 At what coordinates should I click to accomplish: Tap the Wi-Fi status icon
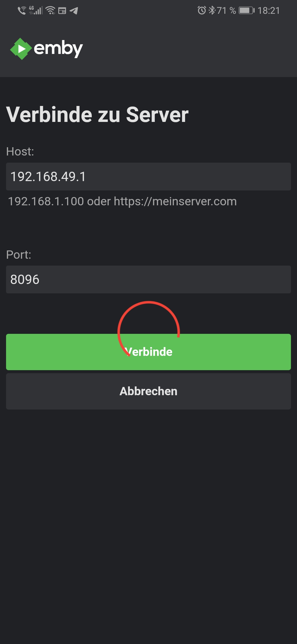(50, 10)
